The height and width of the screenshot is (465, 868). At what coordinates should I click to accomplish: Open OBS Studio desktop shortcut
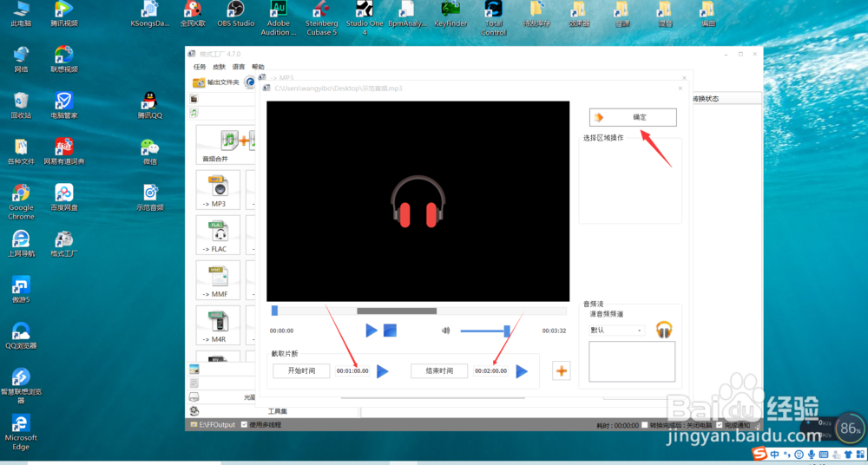[x=236, y=15]
